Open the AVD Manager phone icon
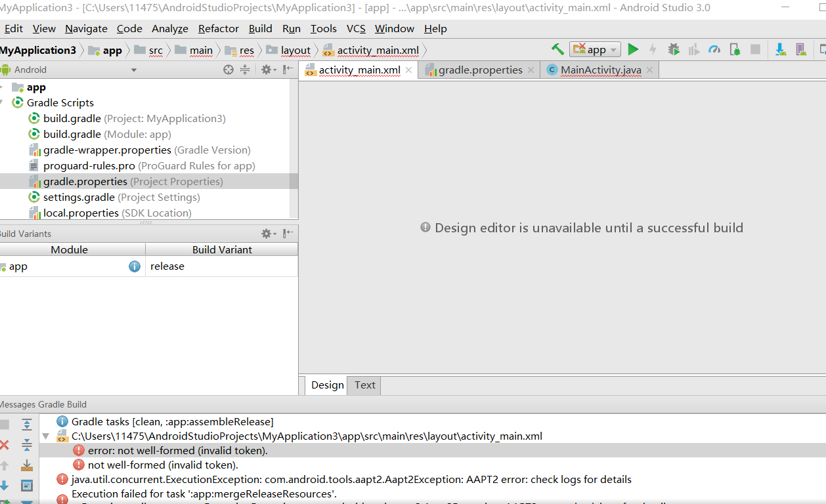Image resolution: width=826 pixels, height=504 pixels. tap(800, 49)
